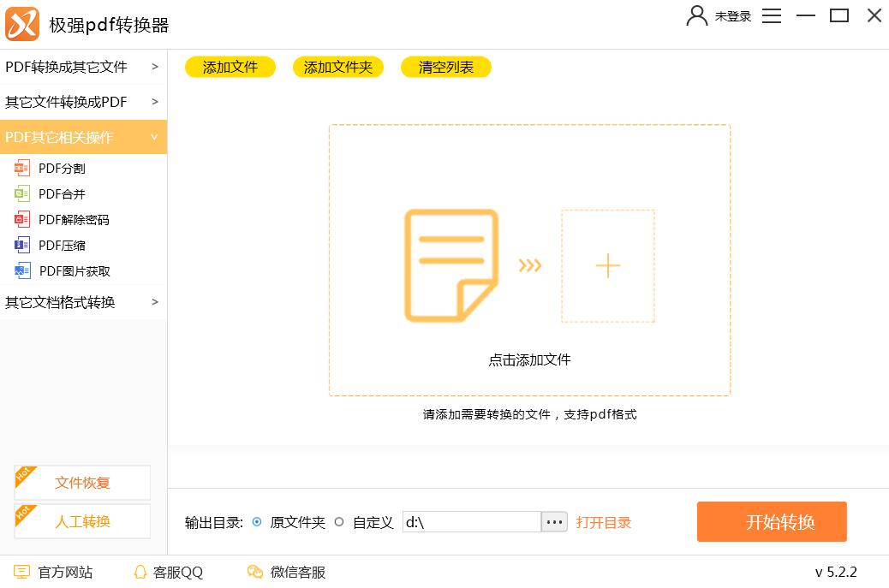Click the output path field showing d:\

click(x=471, y=522)
